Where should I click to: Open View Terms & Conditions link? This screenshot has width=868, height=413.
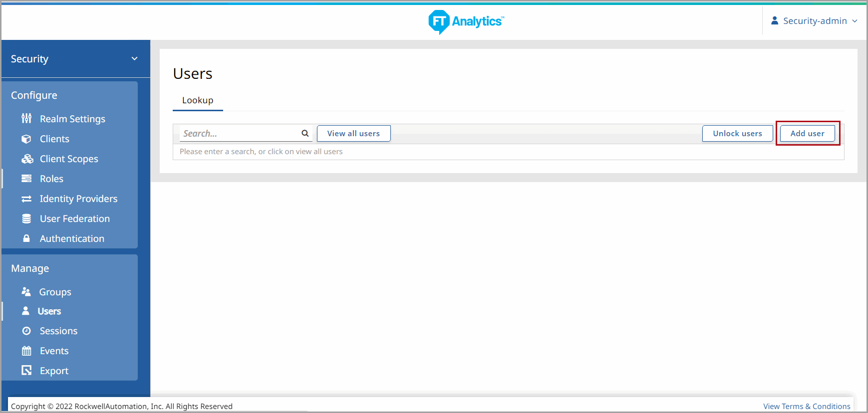pyautogui.click(x=807, y=406)
